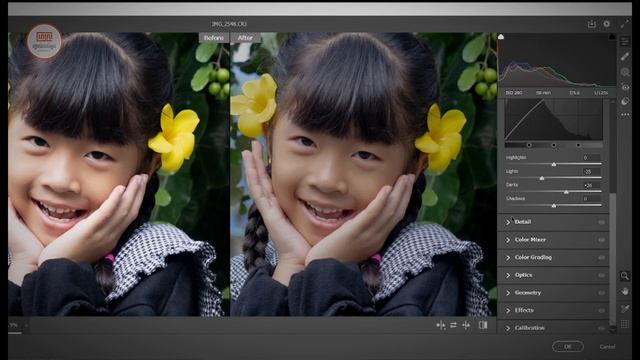Select the color sampler eyedropper tool
The height and width of the screenshot is (360, 640).
click(x=624, y=309)
